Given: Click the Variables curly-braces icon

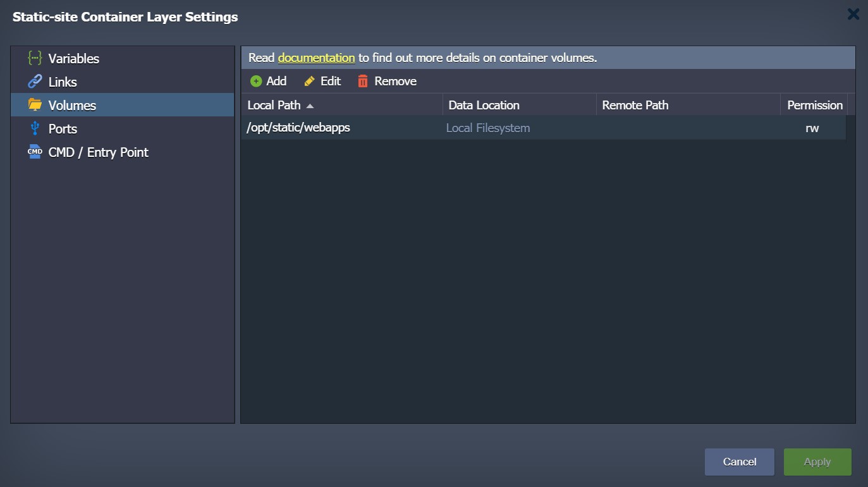Looking at the screenshot, I should tap(35, 58).
